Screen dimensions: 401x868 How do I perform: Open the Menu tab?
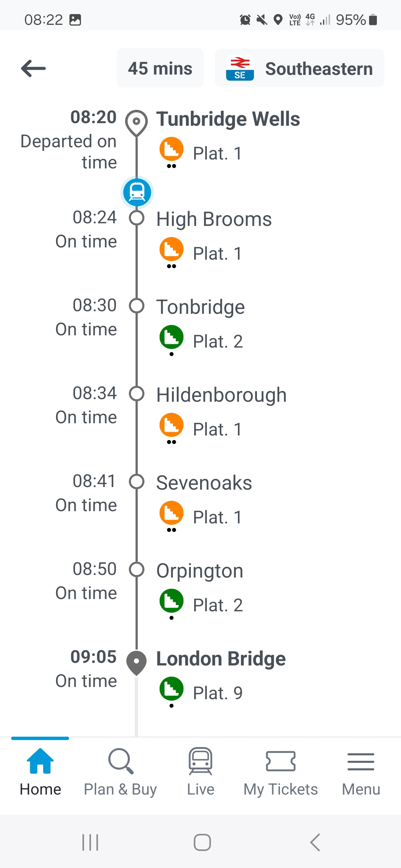[x=361, y=772]
